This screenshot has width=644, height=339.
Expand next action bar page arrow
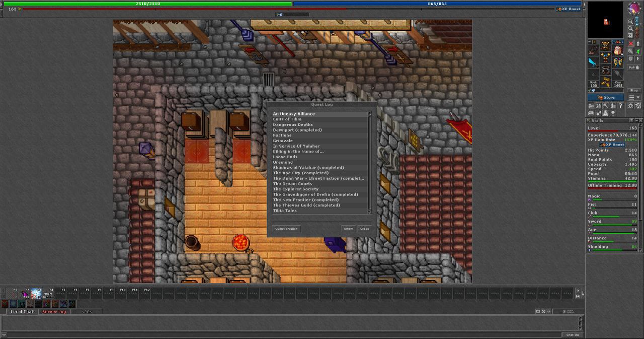[x=578, y=291]
